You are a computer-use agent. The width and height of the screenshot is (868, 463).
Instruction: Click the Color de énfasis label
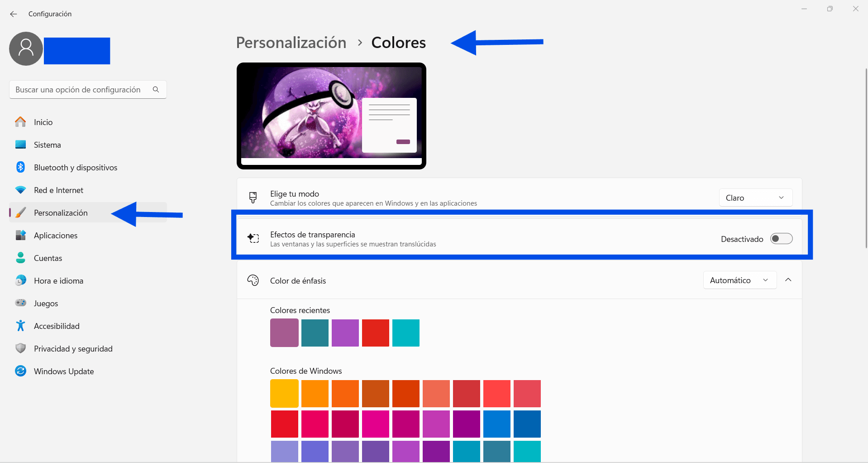(x=298, y=281)
